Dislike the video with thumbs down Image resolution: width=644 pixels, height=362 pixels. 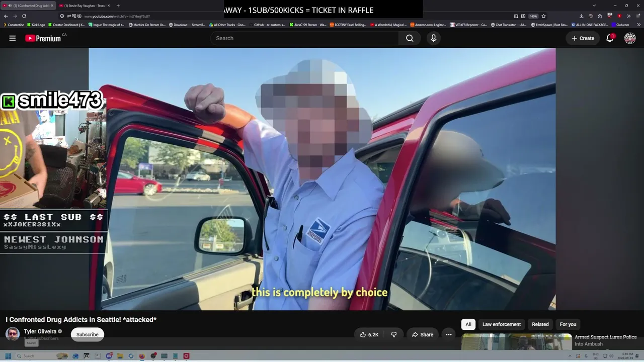click(x=394, y=334)
